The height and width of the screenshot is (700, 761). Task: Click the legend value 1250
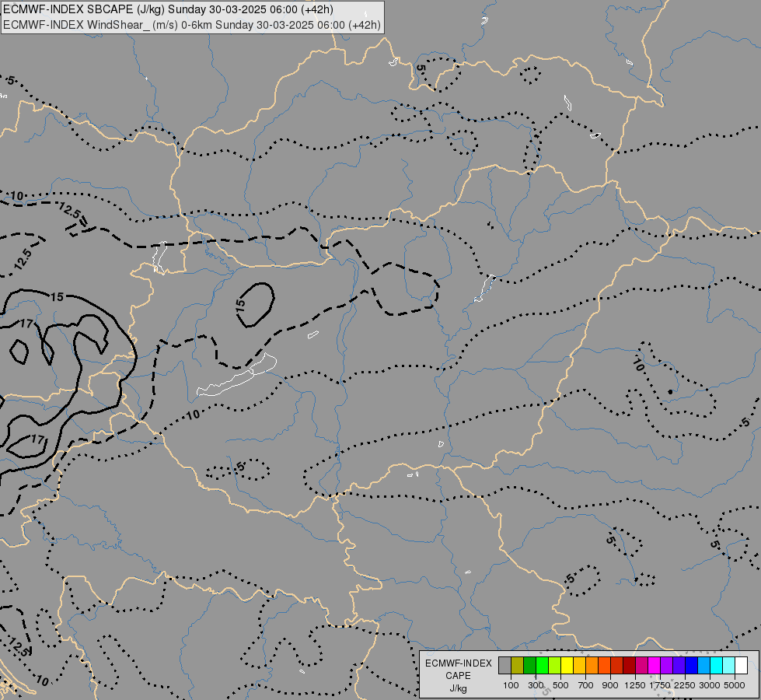(x=635, y=685)
